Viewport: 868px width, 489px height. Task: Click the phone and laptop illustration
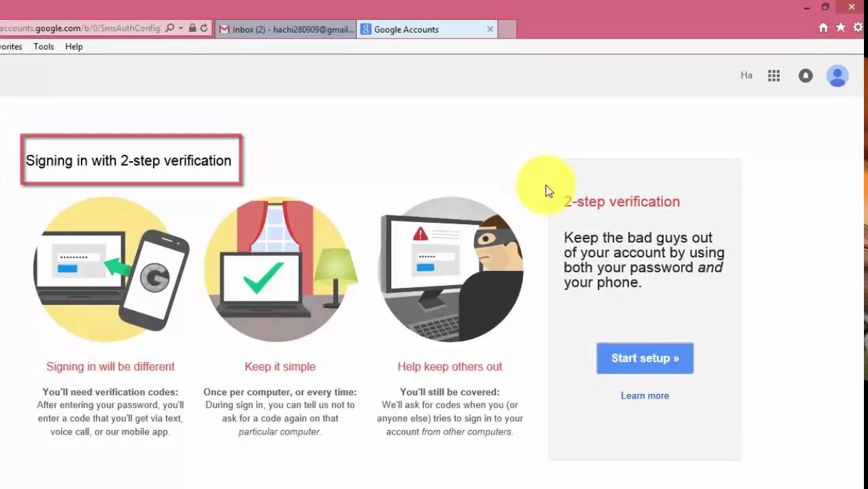[111, 270]
